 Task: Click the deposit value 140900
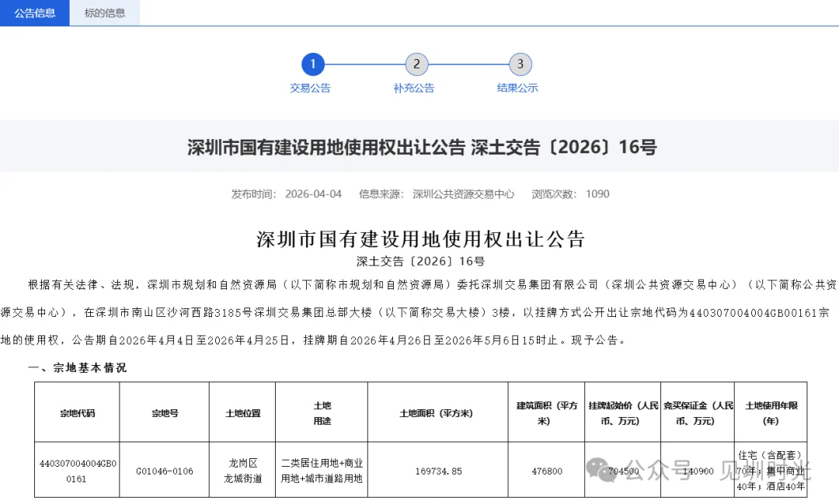[x=698, y=471]
